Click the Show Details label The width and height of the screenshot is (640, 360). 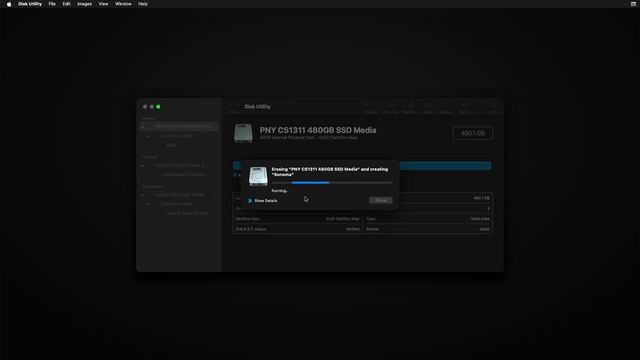pos(266,201)
